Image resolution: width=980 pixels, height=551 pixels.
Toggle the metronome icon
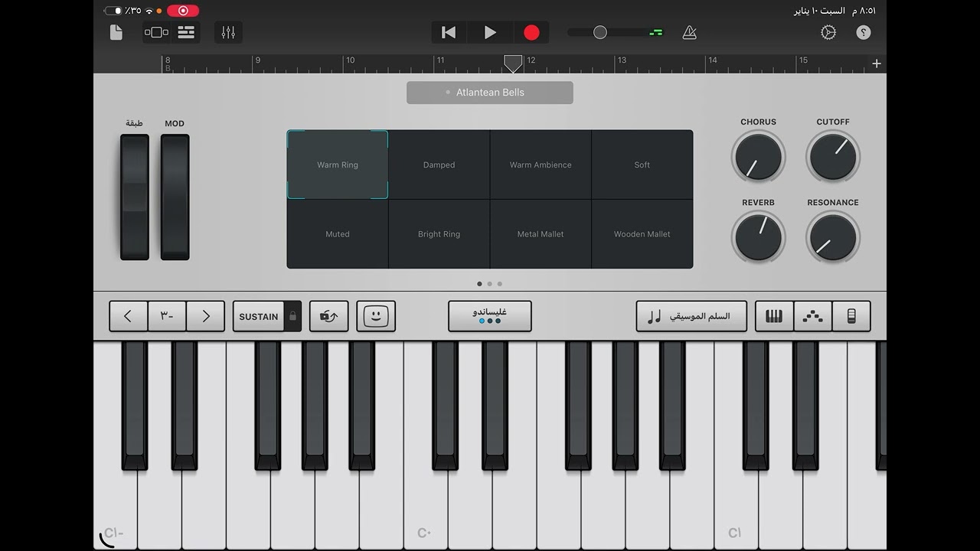(689, 32)
